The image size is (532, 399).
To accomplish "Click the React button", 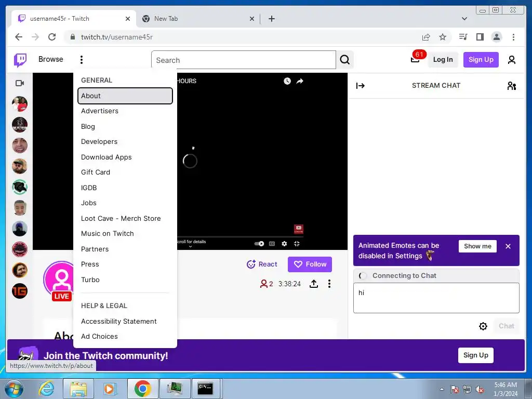I will tap(262, 264).
